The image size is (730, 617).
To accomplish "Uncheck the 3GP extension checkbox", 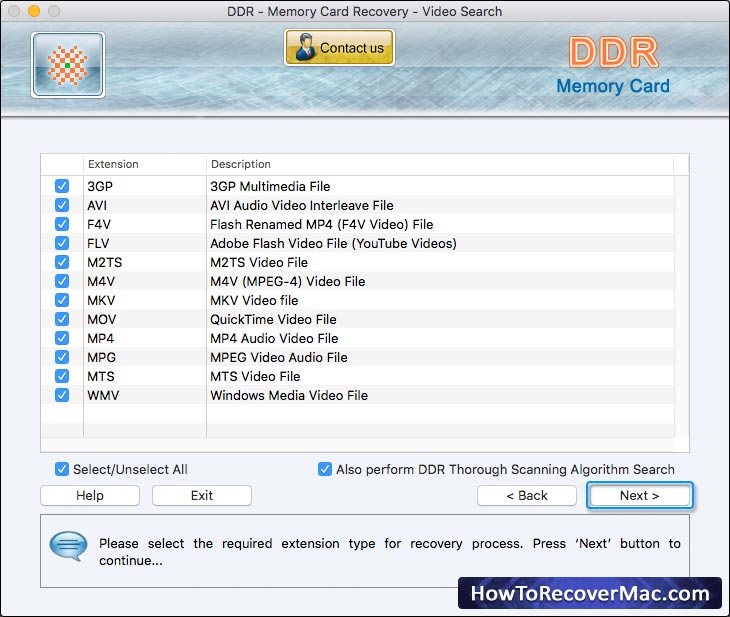I will tap(62, 186).
